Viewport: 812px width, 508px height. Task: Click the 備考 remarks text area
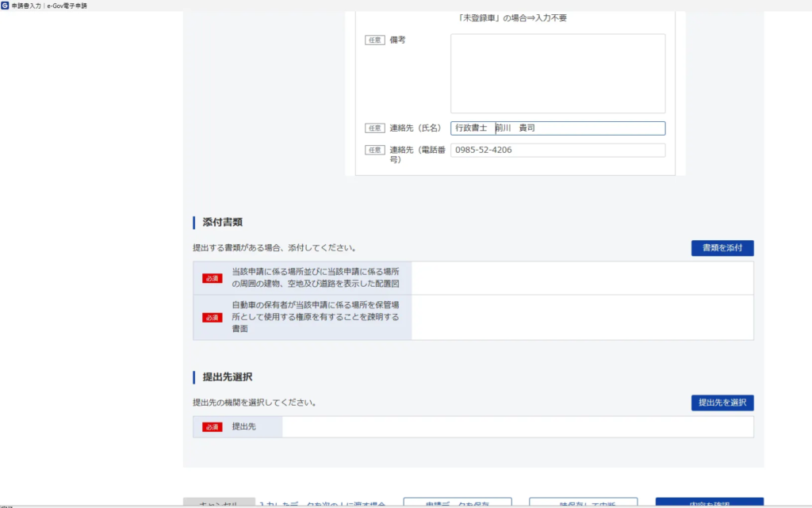pos(557,74)
